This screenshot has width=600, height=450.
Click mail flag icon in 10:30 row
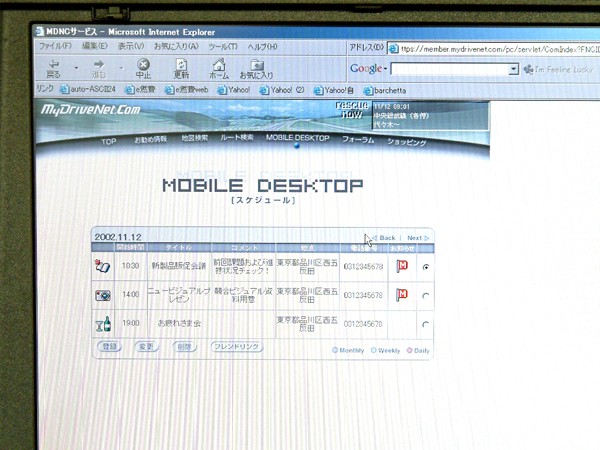[402, 266]
